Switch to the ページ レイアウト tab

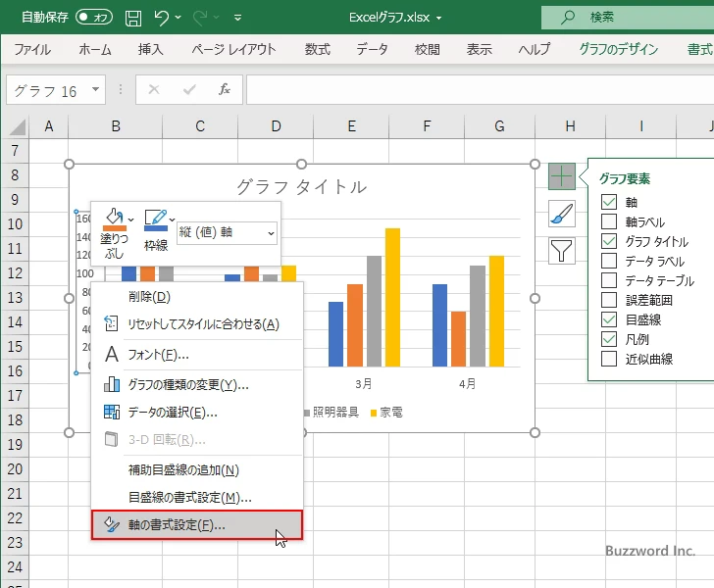click(233, 49)
